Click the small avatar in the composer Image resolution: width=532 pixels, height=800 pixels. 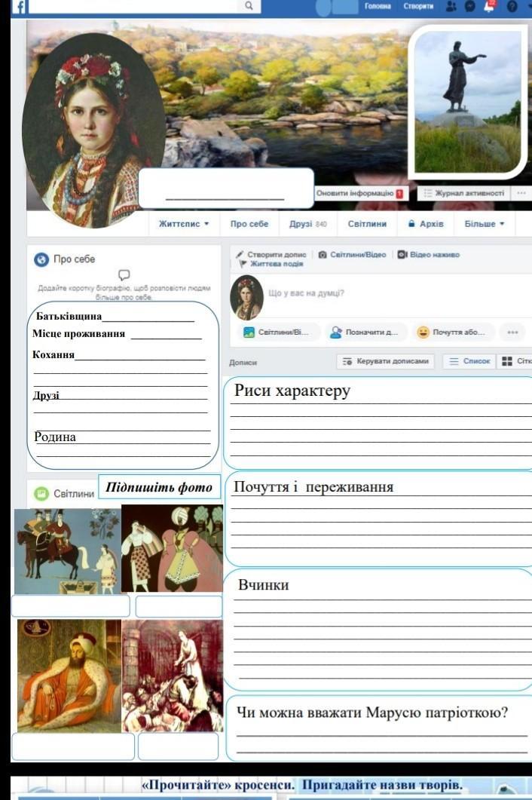pyautogui.click(x=247, y=297)
